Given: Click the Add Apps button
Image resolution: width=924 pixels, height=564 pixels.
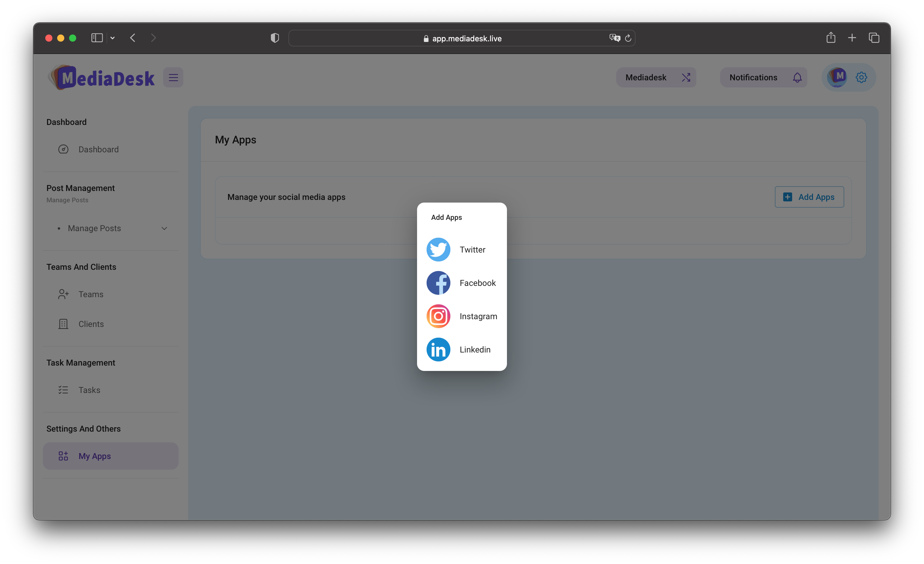Looking at the screenshot, I should pos(809,197).
